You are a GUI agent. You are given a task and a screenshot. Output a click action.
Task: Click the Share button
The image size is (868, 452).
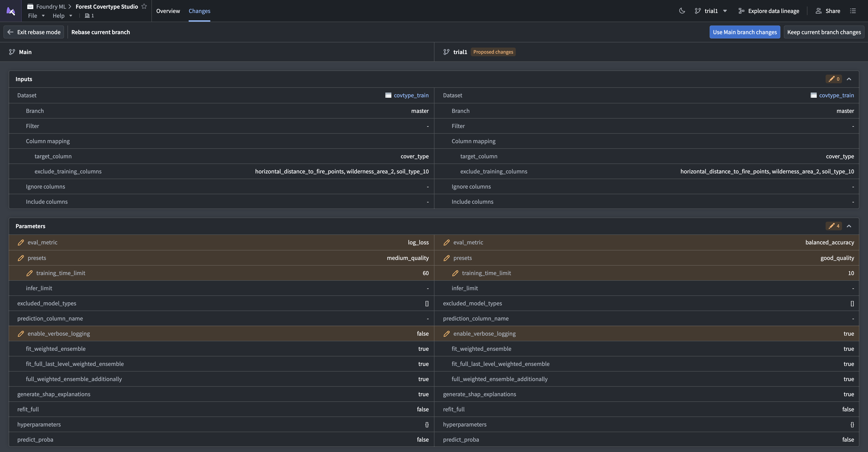pyautogui.click(x=828, y=11)
